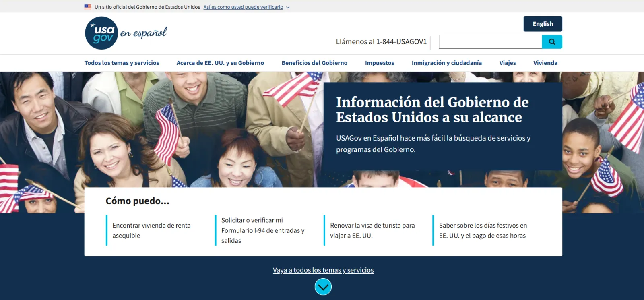Open 'Renovar la visa de turista' link
Viewport: 644px width, 300px height.
pyautogui.click(x=372, y=230)
